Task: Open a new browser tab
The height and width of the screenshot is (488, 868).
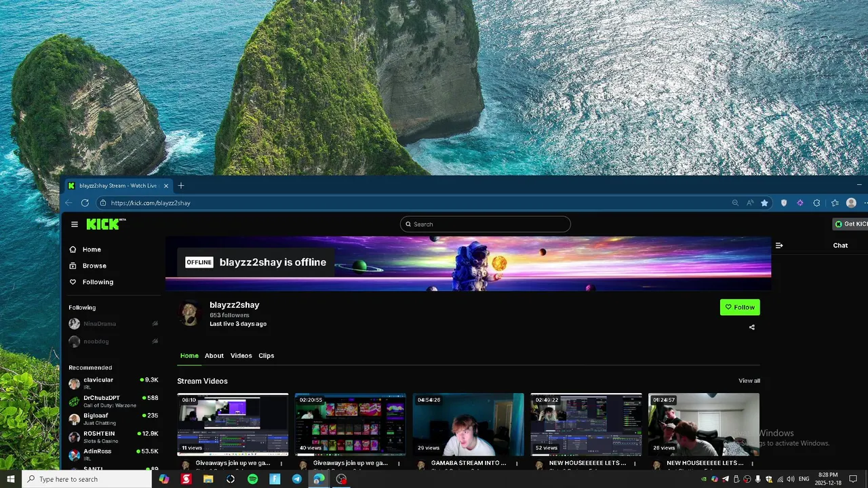Action: [180, 186]
